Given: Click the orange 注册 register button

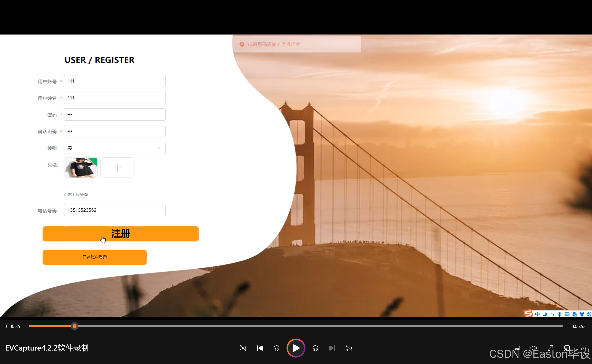Looking at the screenshot, I should (120, 234).
